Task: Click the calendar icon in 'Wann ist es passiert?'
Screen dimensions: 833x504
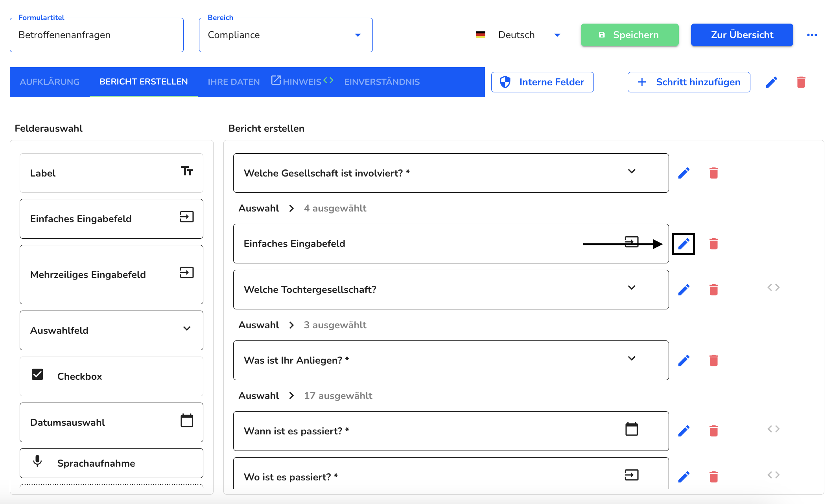Action: (632, 429)
